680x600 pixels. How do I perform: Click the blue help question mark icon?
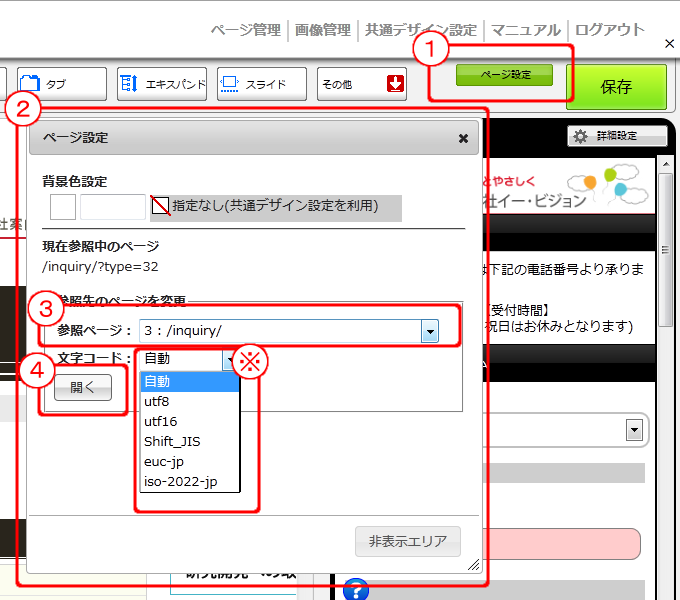coord(355,590)
